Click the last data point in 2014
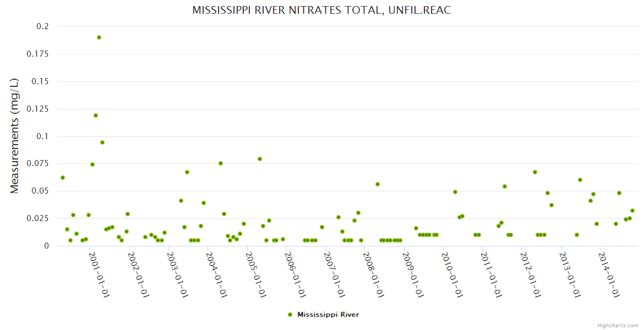This screenshot has height=330, width=644. (632, 211)
